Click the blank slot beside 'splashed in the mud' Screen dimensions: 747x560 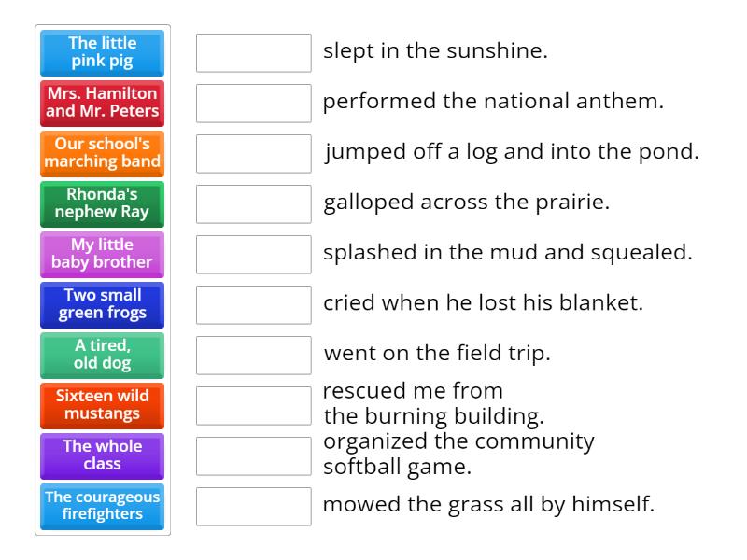[x=254, y=255]
